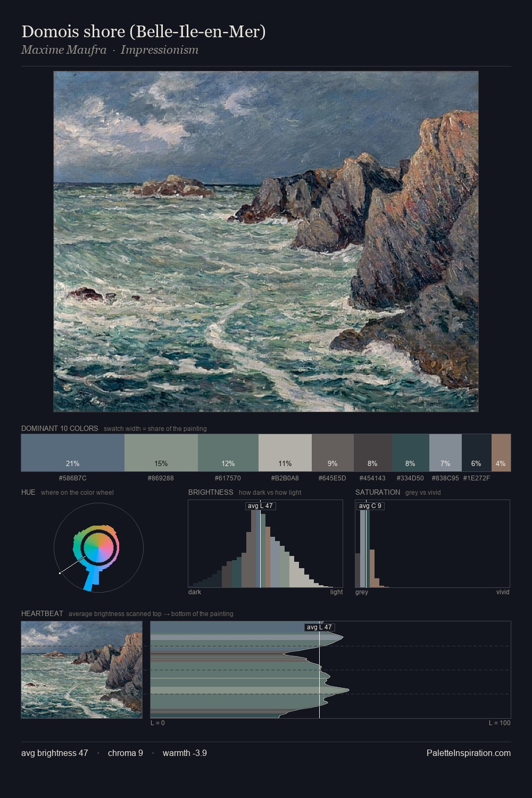
Task: Choose the #838C95 cool grey swatch
Action: tap(445, 453)
